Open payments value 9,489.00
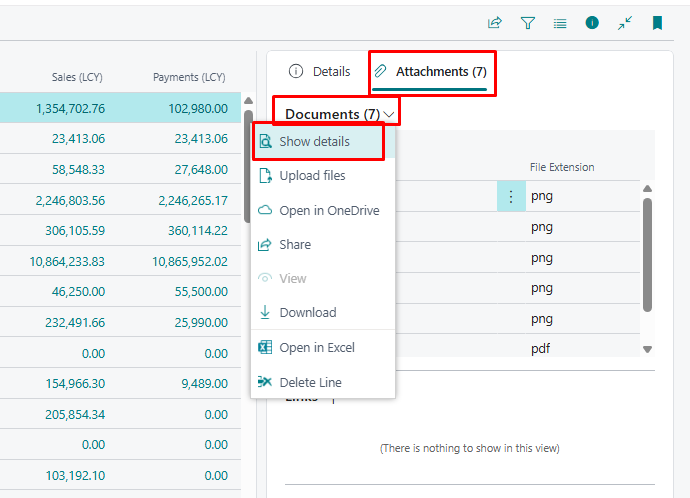Viewport: 690px width, 498px height. click(205, 384)
